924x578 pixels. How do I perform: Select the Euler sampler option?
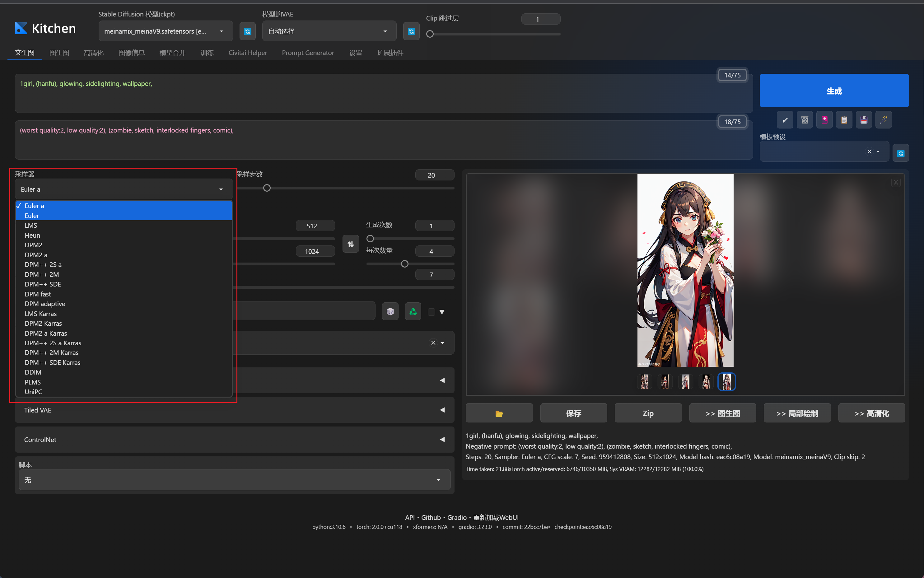pyautogui.click(x=124, y=216)
